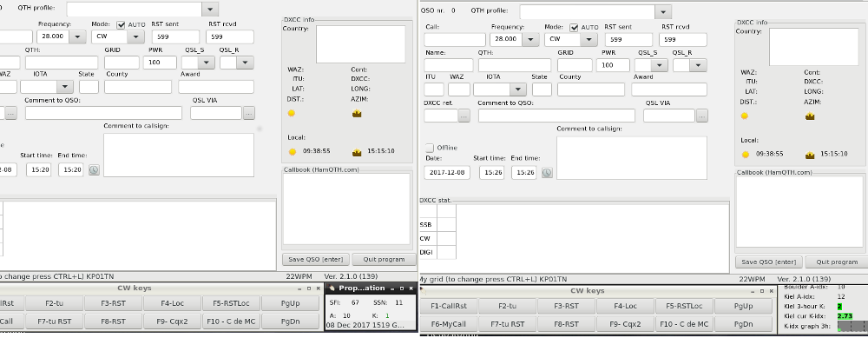Toggle AUTO mode checkbox in right window
Viewport: 868px width, 338px height.
pyautogui.click(x=574, y=28)
